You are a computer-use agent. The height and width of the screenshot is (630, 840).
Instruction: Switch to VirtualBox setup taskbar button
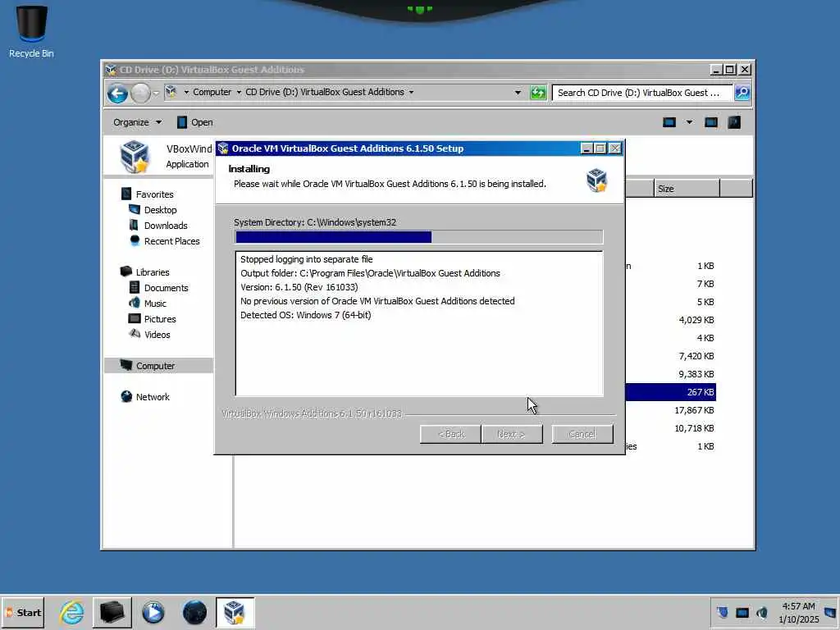(235, 612)
